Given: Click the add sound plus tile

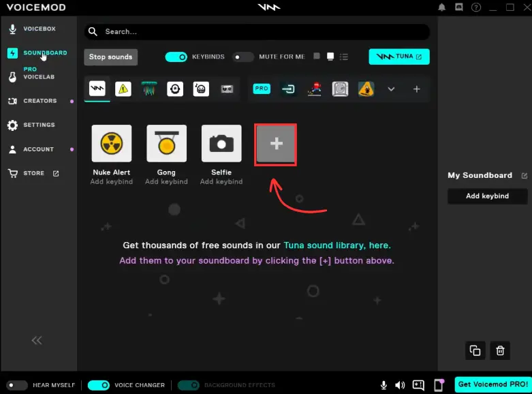Looking at the screenshot, I should 276,145.
